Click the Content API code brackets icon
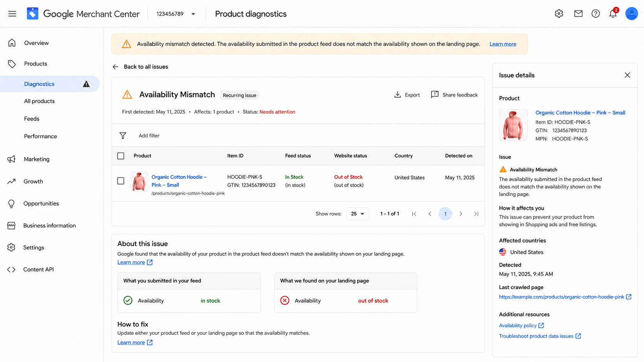This screenshot has width=644, height=362. coord(12,269)
